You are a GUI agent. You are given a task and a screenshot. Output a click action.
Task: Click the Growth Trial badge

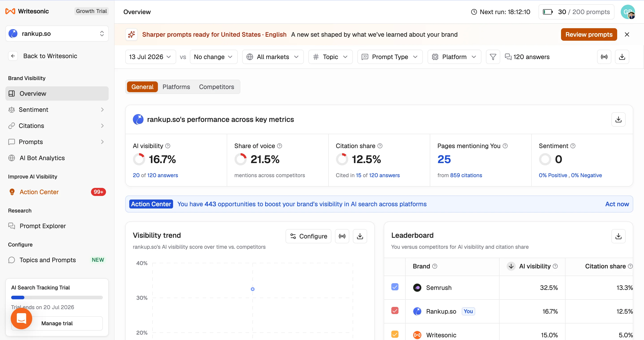click(x=91, y=11)
